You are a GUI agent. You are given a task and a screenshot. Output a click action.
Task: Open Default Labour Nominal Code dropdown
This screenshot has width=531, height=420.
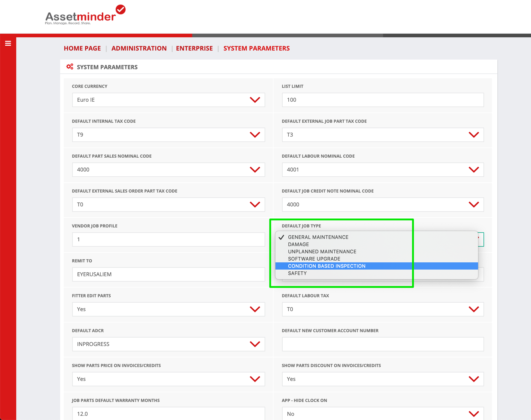click(x=383, y=170)
